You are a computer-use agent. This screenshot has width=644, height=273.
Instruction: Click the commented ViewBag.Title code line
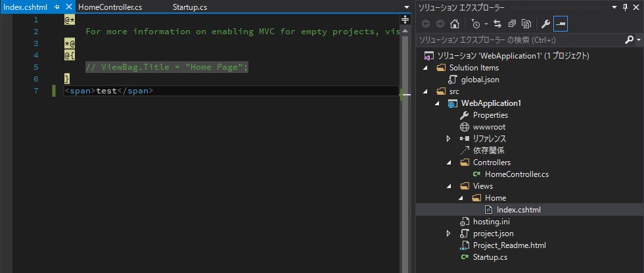pos(167,67)
